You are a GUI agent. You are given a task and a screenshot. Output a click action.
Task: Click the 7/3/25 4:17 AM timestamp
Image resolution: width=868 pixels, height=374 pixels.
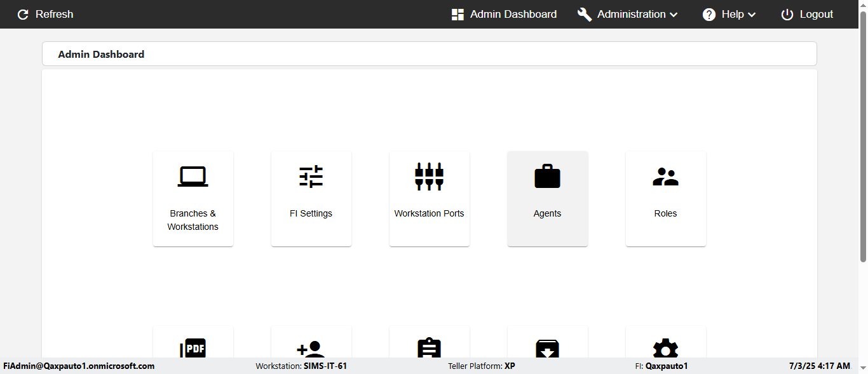[819, 366]
